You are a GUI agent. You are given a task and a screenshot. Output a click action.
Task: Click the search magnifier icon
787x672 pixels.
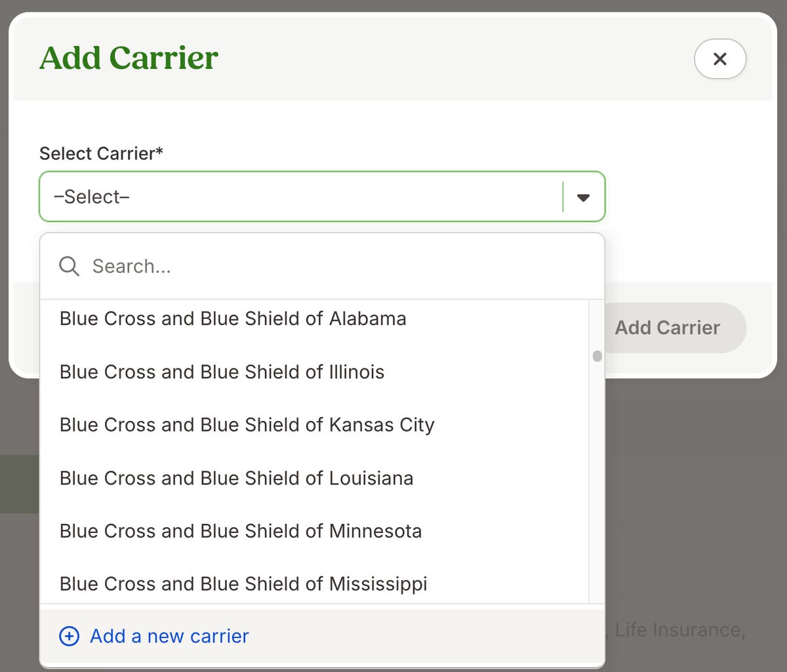tap(69, 266)
